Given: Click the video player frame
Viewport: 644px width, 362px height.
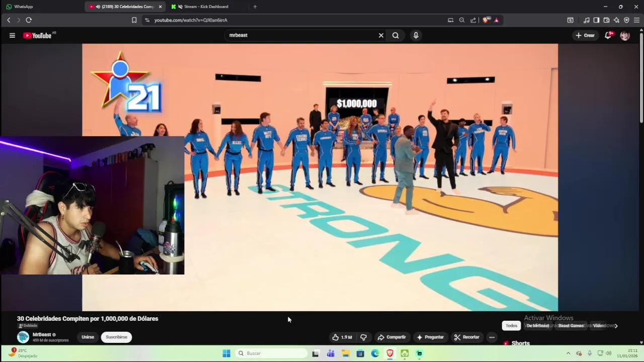Looking at the screenshot, I should coord(320,177).
